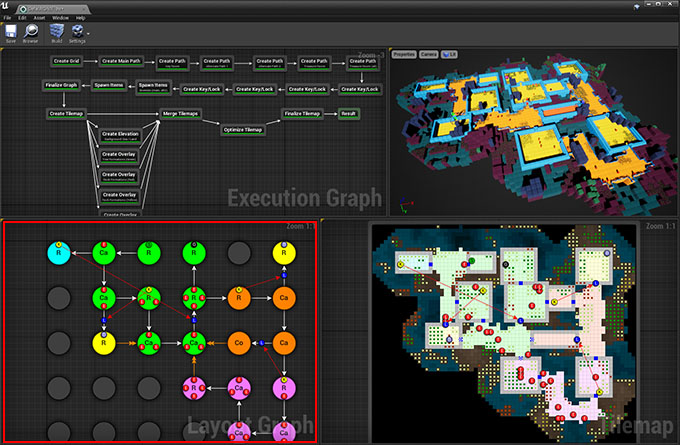
Task: Open the Help menu
Action: pos(80,18)
